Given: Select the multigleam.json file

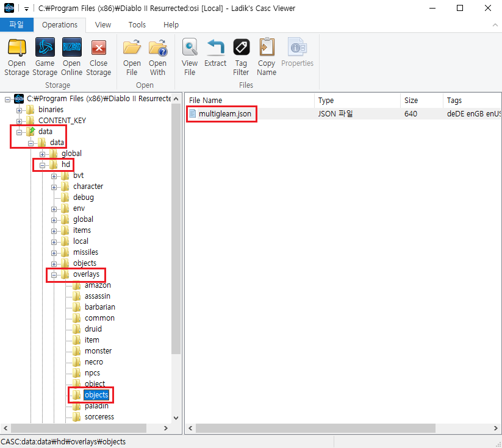Looking at the screenshot, I should pos(224,113).
